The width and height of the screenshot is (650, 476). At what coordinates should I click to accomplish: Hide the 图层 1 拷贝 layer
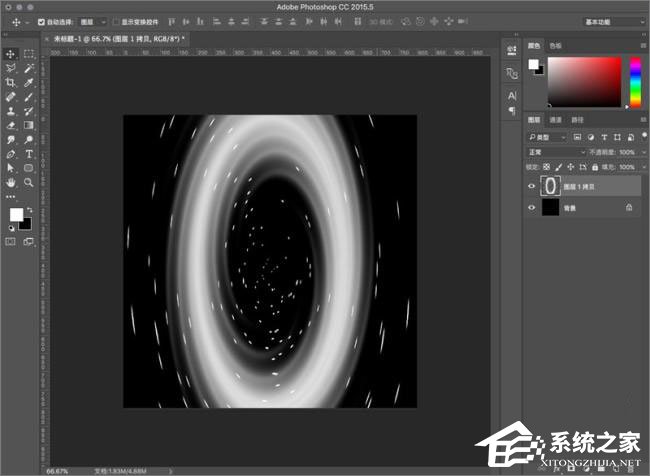531,186
